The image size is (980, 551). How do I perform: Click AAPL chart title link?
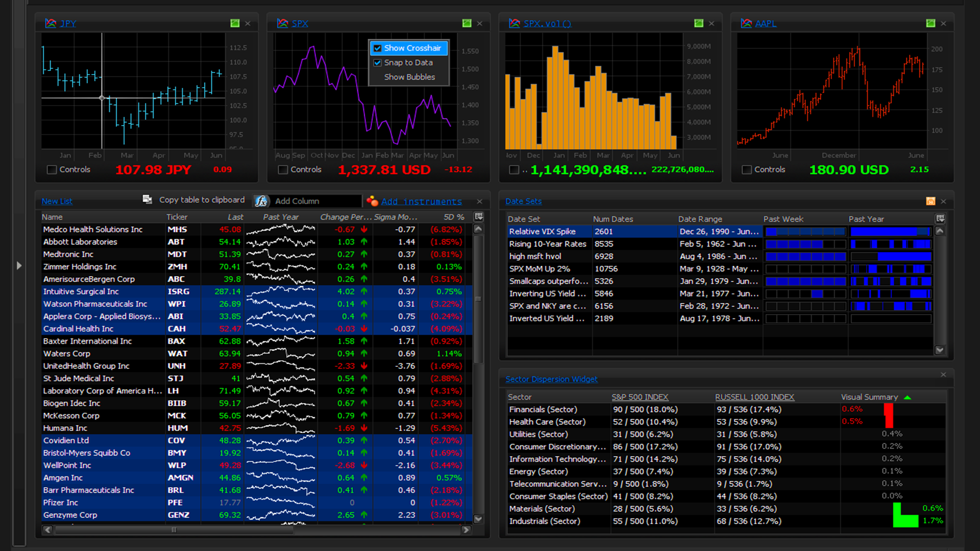766,23
